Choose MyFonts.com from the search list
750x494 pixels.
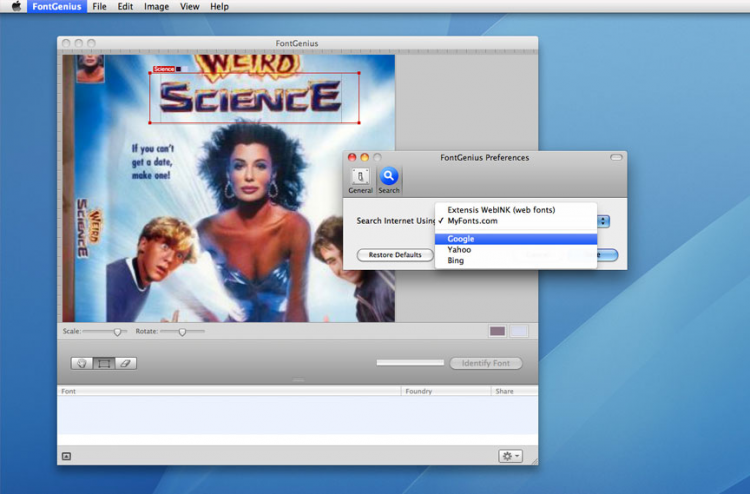516,221
